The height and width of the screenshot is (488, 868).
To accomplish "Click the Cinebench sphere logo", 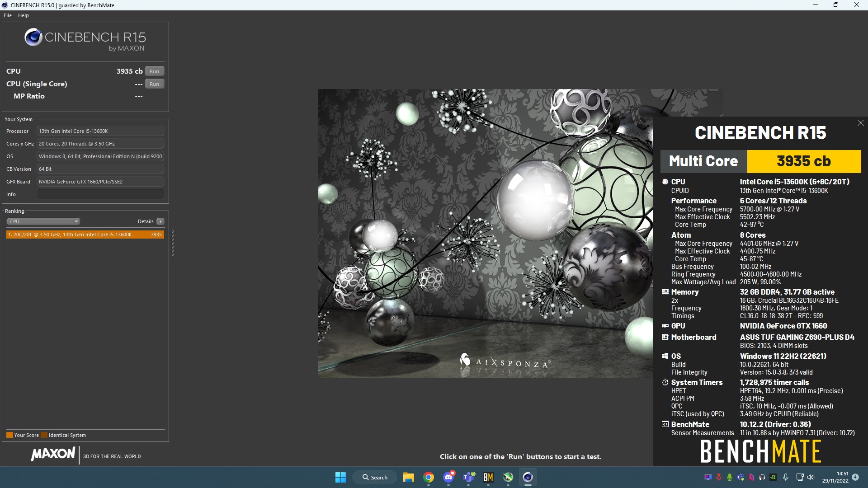I will [33, 38].
